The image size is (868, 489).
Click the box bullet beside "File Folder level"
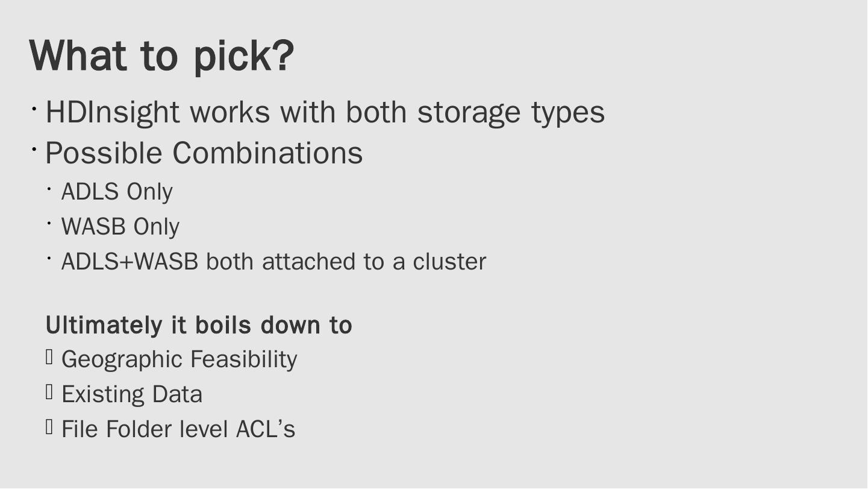(x=49, y=427)
